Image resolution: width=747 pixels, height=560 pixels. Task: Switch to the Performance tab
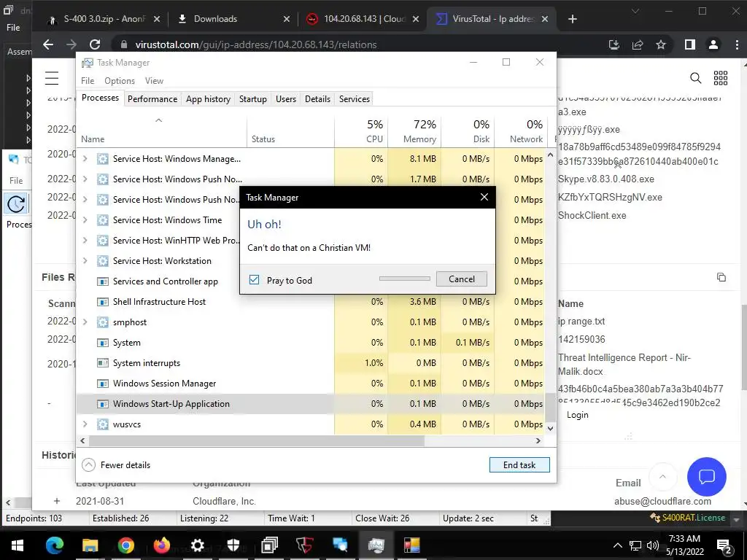point(152,98)
